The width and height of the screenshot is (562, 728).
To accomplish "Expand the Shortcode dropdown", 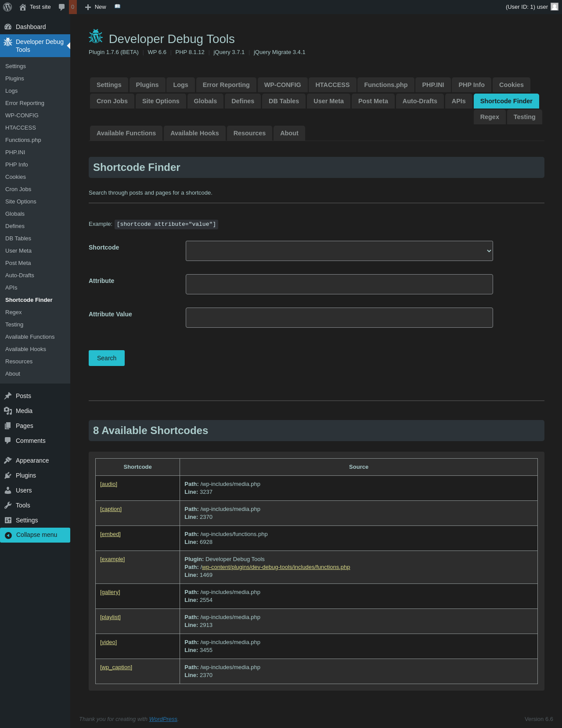I will coord(339,251).
